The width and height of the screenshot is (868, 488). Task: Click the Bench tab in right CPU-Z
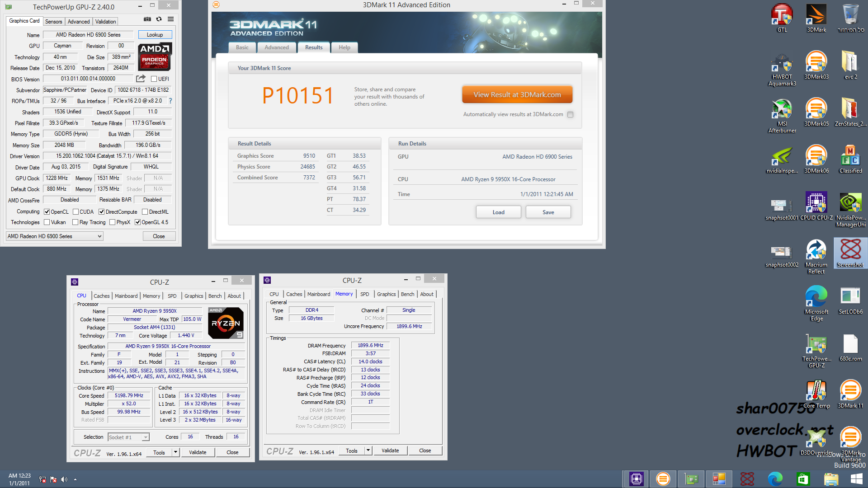[407, 294]
